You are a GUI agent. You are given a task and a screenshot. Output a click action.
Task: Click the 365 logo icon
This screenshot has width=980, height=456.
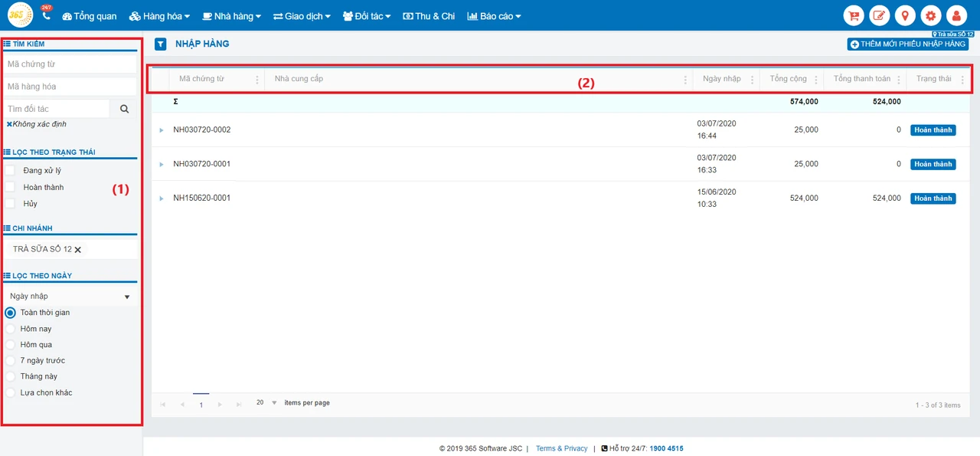click(x=21, y=15)
